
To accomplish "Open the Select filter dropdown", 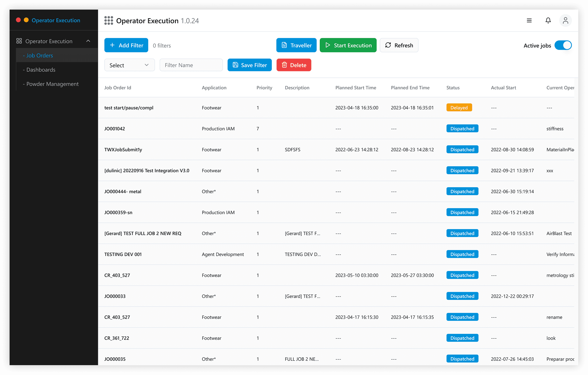I will click(x=129, y=65).
